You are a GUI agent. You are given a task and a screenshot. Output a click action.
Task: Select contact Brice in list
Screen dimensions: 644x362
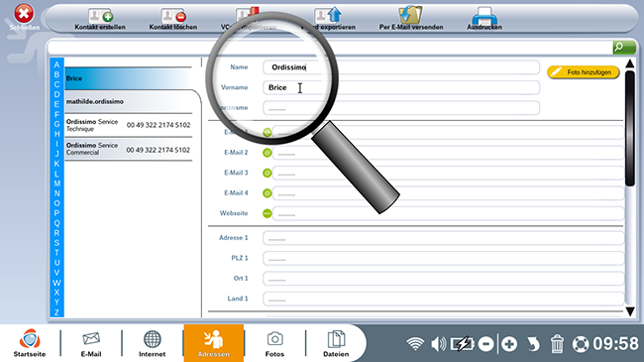click(x=128, y=78)
